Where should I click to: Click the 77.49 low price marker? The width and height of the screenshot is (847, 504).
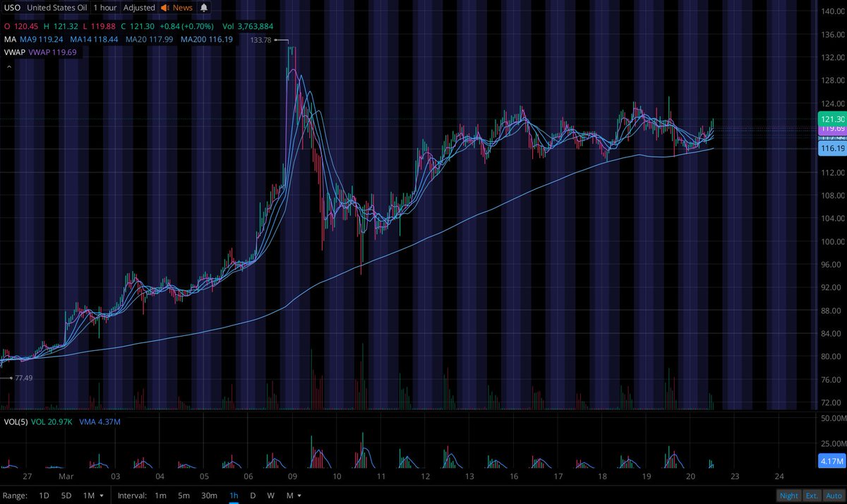(23, 378)
